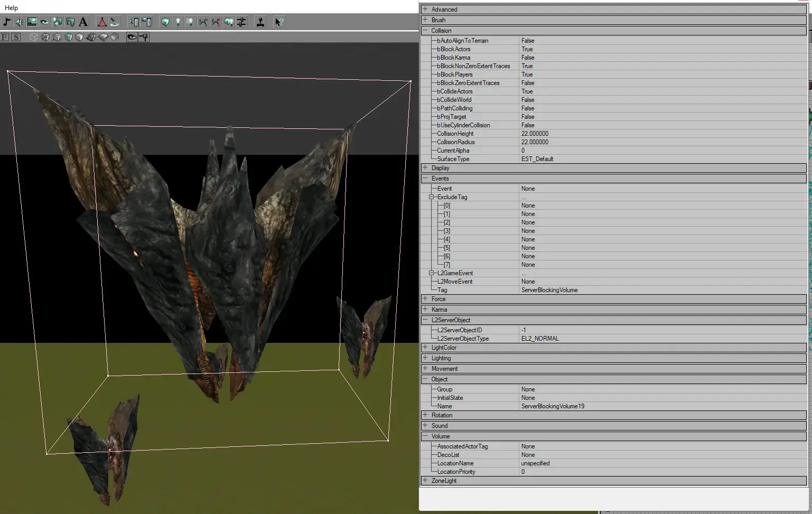Screen dimensions: 812x514
Task: Open Surface Properties toolbar icon
Action: 146,22
